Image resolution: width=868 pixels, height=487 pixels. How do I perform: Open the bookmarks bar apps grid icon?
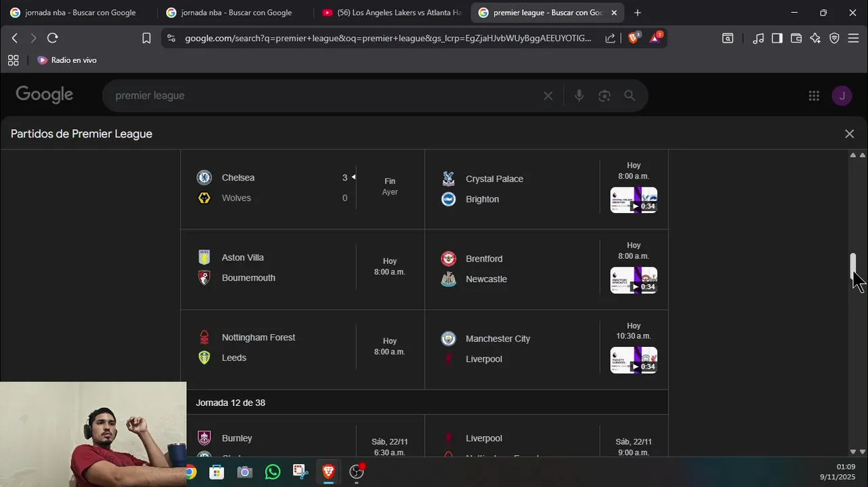(x=13, y=60)
